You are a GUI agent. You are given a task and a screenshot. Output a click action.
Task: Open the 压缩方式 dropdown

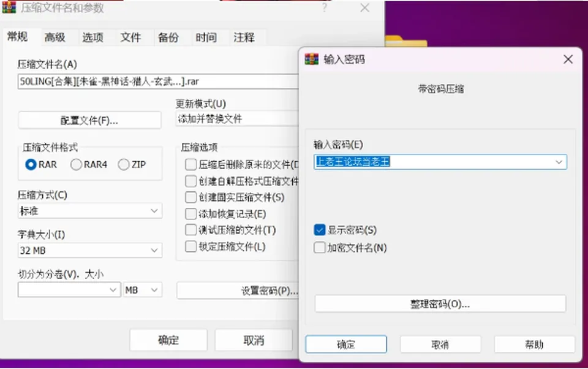click(x=90, y=211)
